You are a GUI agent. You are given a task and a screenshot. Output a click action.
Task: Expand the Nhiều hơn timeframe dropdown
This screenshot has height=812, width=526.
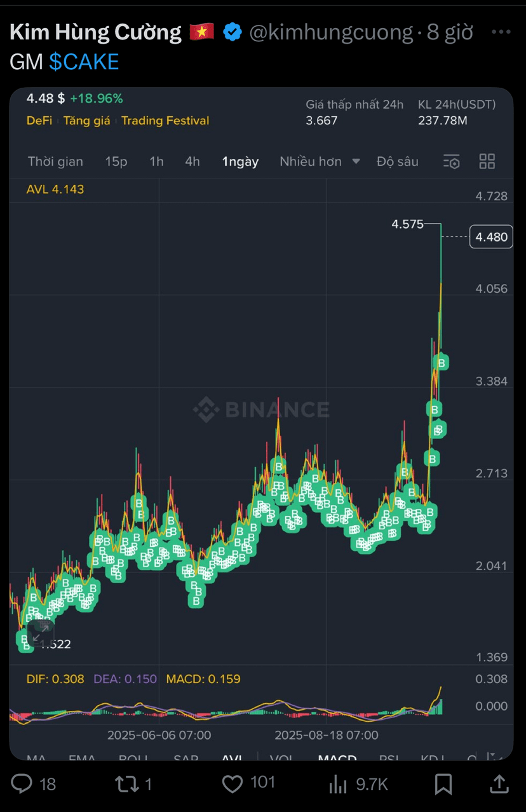click(x=320, y=161)
